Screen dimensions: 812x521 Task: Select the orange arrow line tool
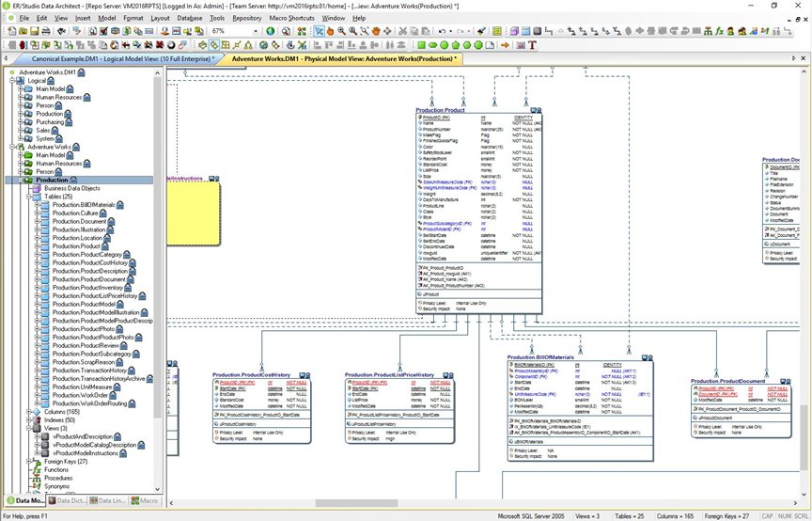point(505,45)
